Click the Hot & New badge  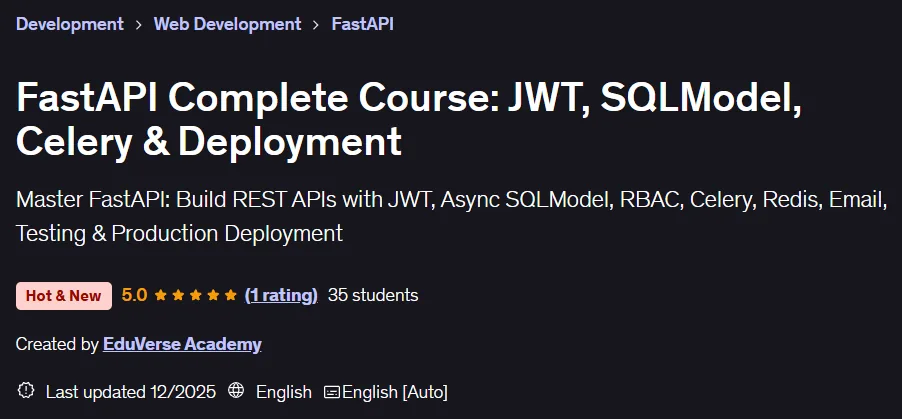tap(64, 296)
